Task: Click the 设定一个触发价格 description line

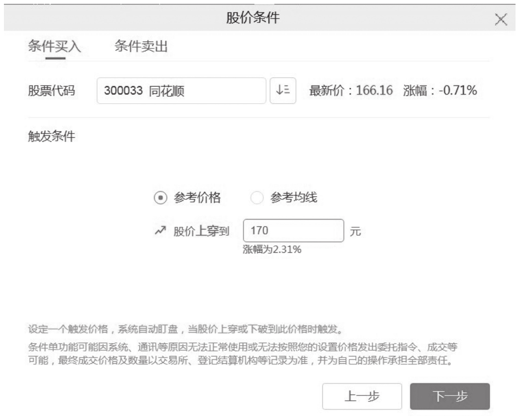Action: pos(187,329)
